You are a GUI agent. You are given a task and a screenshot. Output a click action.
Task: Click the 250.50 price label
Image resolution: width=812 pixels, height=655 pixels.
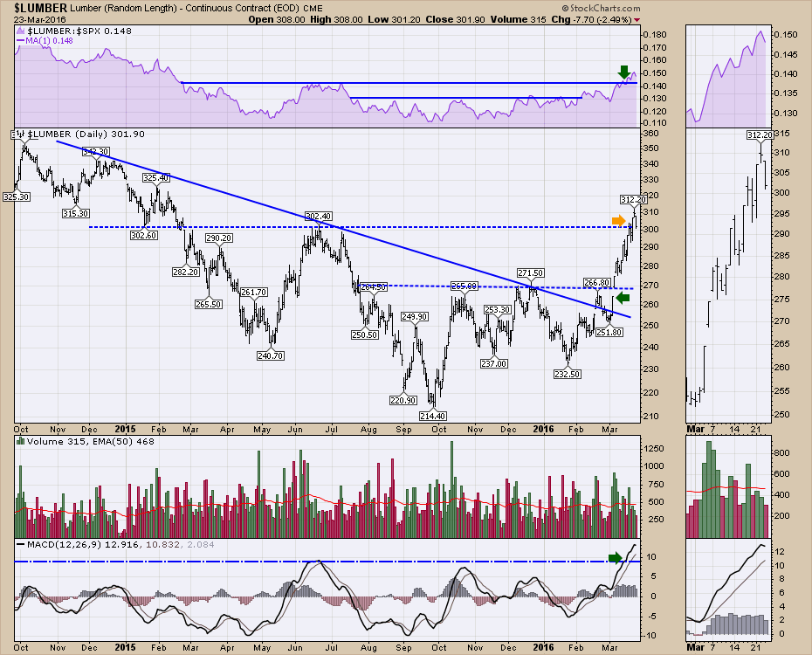[x=365, y=334]
